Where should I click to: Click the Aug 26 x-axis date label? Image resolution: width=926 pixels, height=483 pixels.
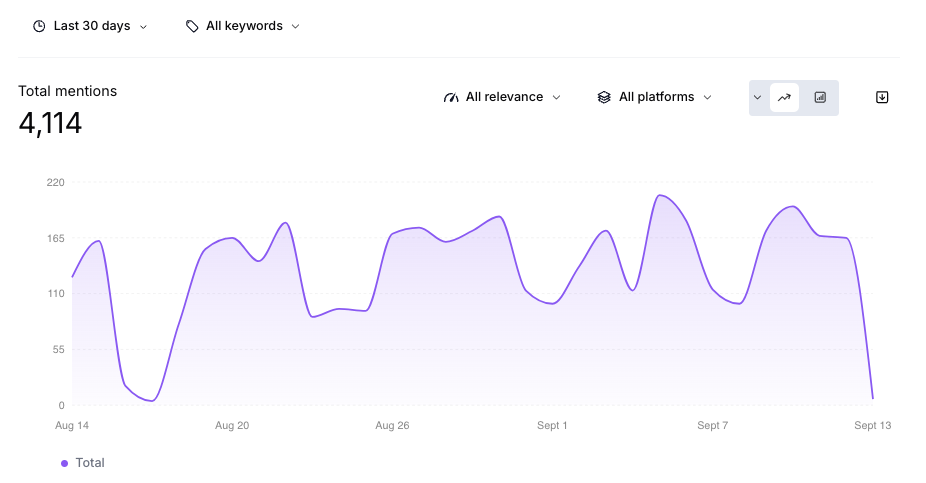[392, 425]
